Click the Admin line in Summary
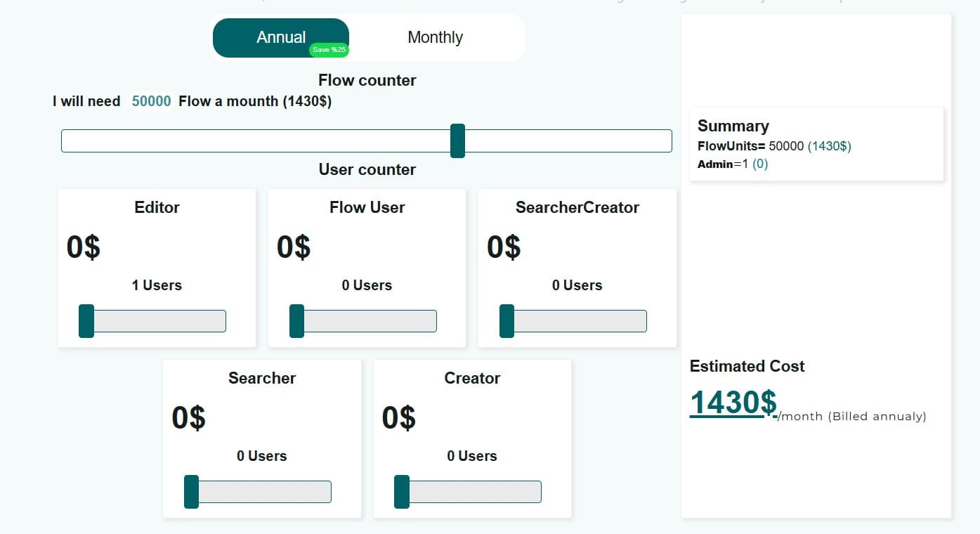 tap(732, 164)
